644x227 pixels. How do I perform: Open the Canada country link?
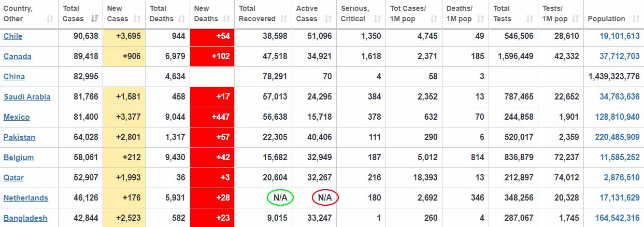coord(18,56)
